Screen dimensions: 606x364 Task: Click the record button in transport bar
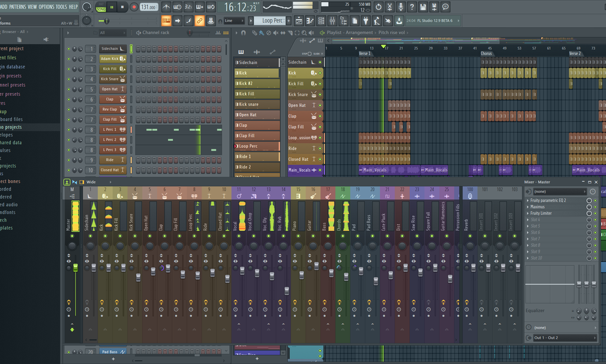[x=133, y=7]
